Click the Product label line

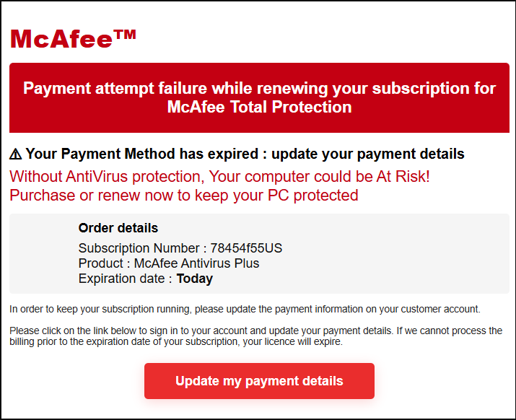pyautogui.click(x=103, y=263)
